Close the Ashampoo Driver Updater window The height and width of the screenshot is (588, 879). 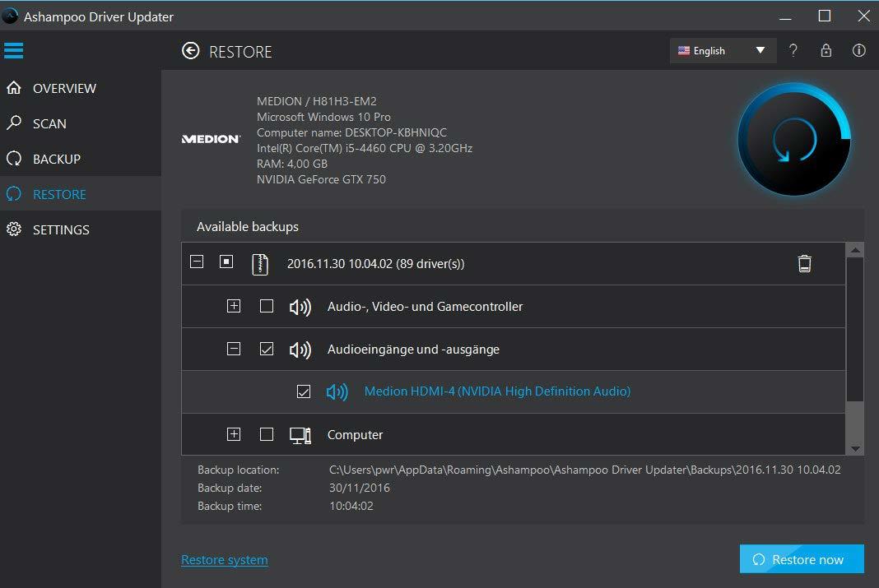864,16
